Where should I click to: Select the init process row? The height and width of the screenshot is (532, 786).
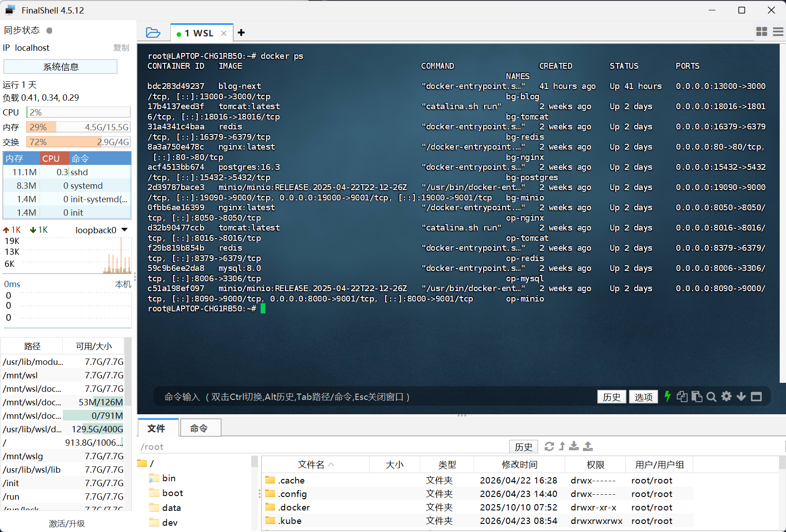tap(67, 213)
